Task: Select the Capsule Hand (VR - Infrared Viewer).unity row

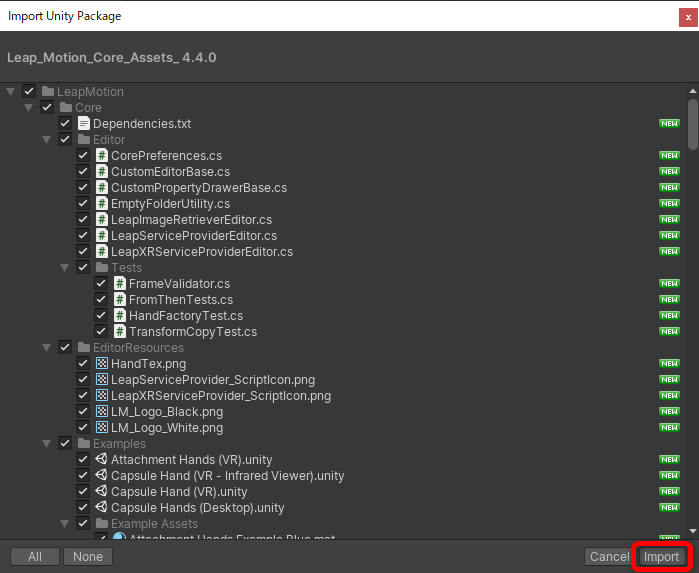Action: [x=343, y=475]
